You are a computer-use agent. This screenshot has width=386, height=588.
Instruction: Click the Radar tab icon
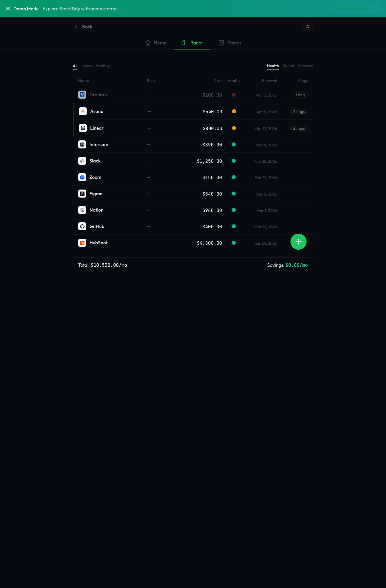tap(184, 43)
